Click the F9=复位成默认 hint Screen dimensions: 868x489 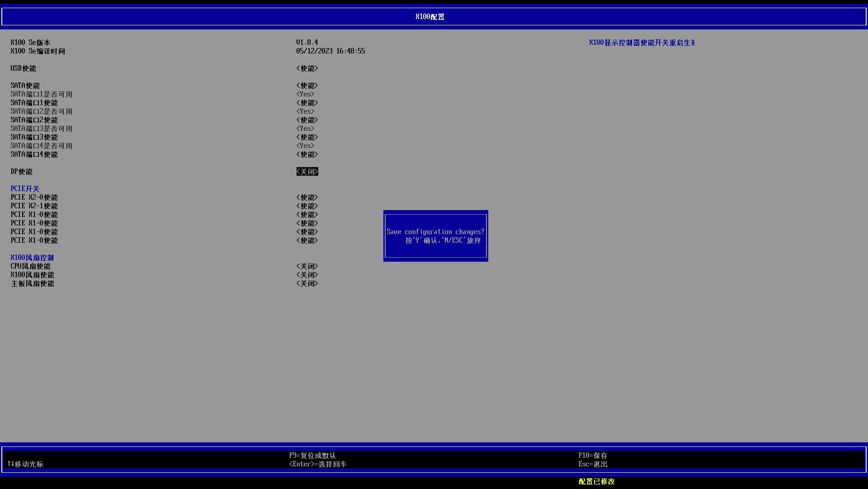(x=312, y=456)
